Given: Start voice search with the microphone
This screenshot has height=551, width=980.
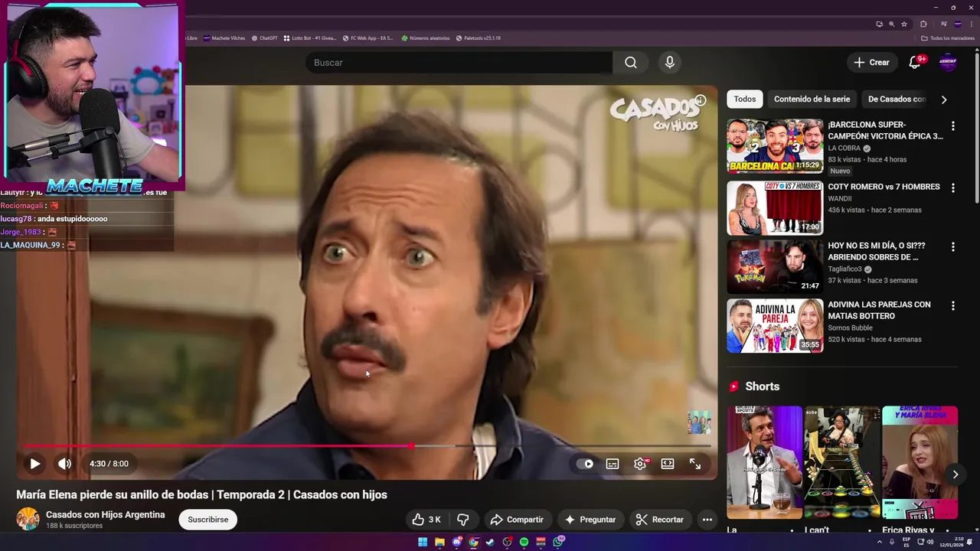Looking at the screenshot, I should (670, 63).
